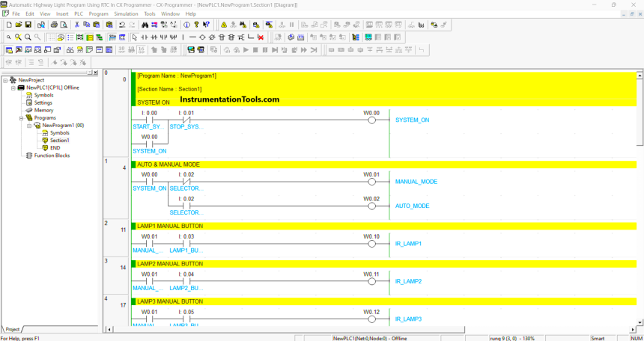Select Settings in the project tree
This screenshot has width=644, height=341.
click(x=43, y=103)
